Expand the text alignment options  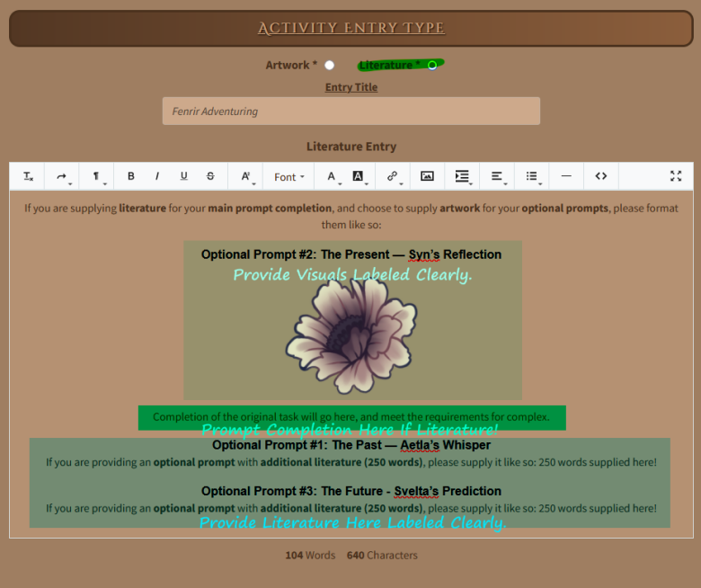[497, 177]
